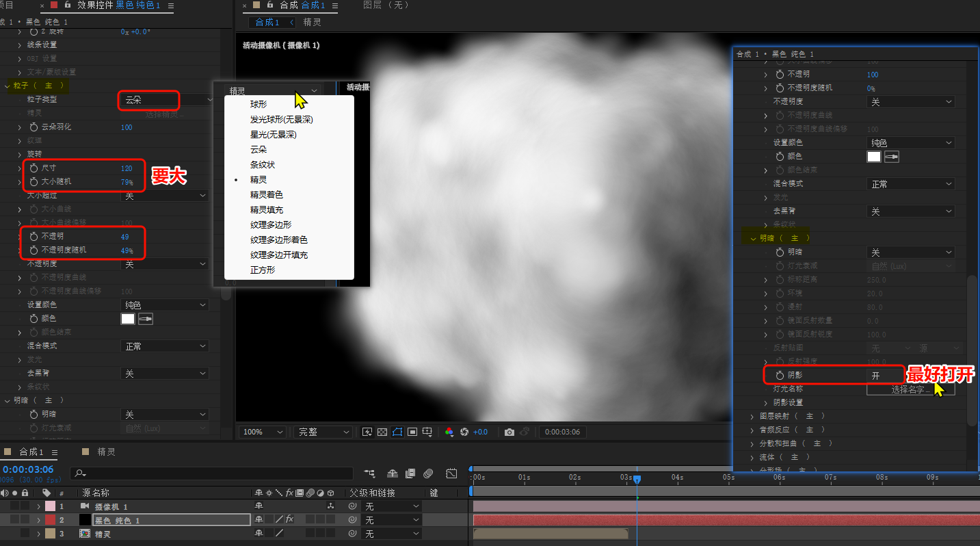The width and height of the screenshot is (980, 546).
Task: Open the 设置颜色 纯色 dropdown in left panel
Action: [164, 305]
